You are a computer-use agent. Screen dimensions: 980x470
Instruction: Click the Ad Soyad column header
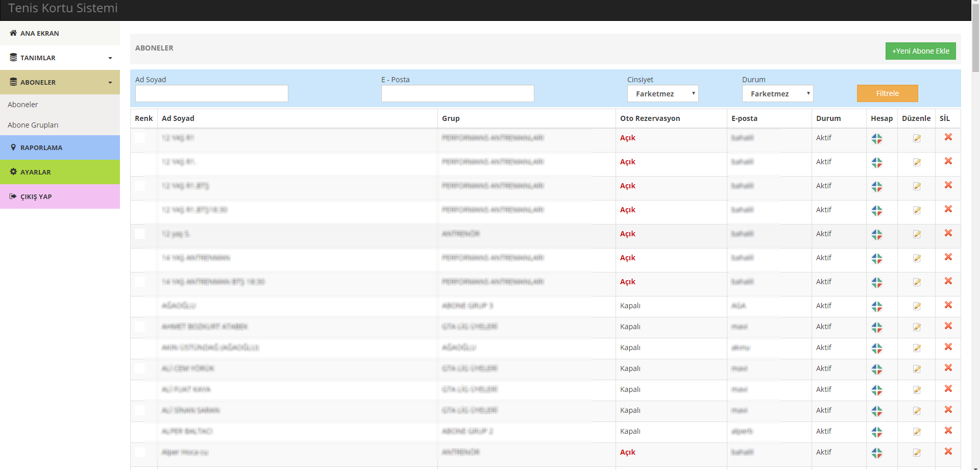pyautogui.click(x=178, y=118)
